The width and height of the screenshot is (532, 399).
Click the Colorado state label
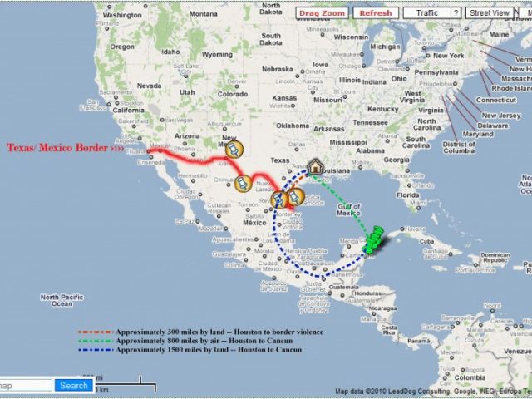pos(233,94)
